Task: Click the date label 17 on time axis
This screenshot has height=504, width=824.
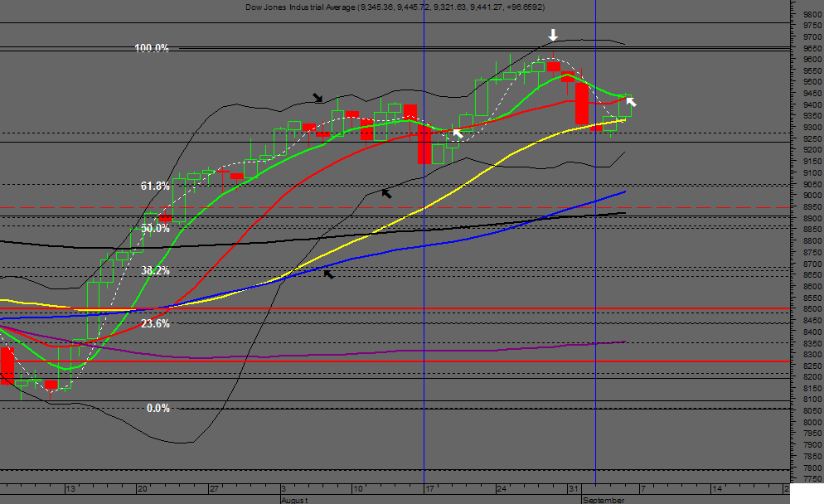Action: point(430,489)
